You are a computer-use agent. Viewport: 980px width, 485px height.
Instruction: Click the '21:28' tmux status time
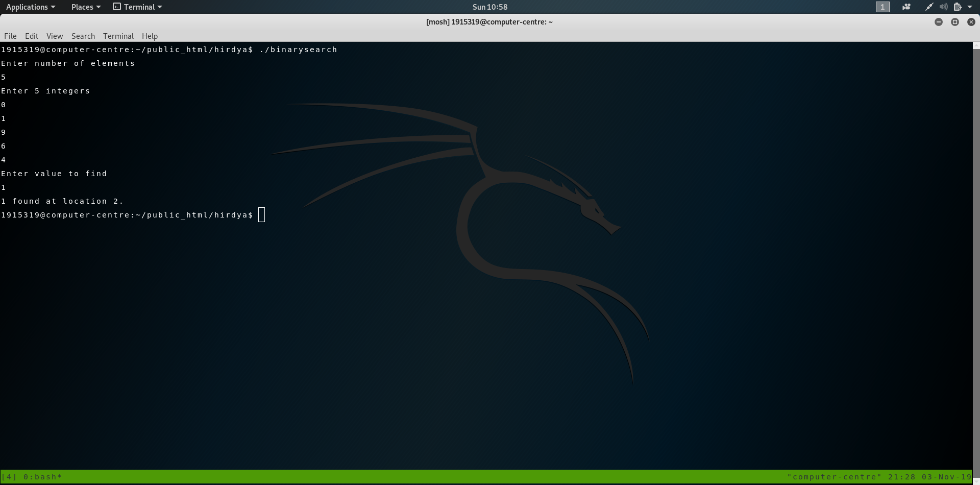(x=902, y=477)
